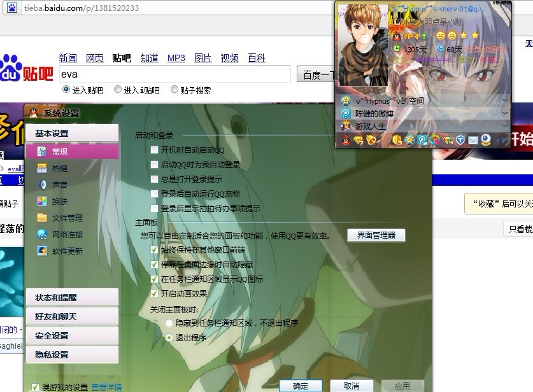This screenshot has height=392, width=533.
Task: Open 常规 general settings in sidebar
Action: [72, 151]
